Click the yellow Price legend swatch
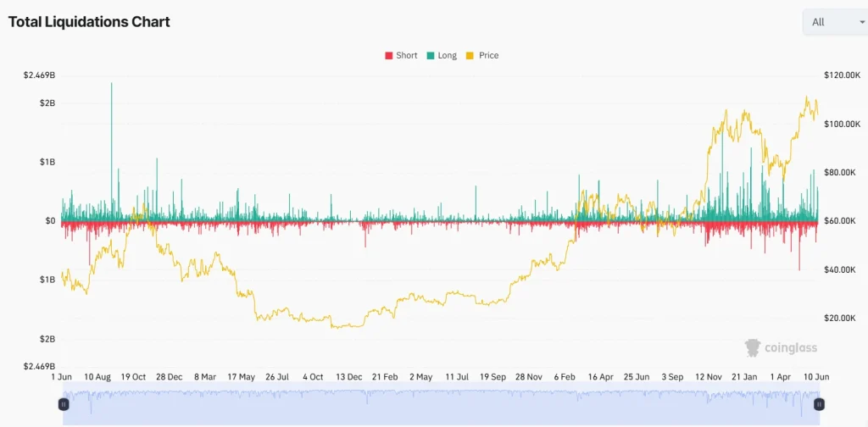868x427 pixels. [x=470, y=56]
